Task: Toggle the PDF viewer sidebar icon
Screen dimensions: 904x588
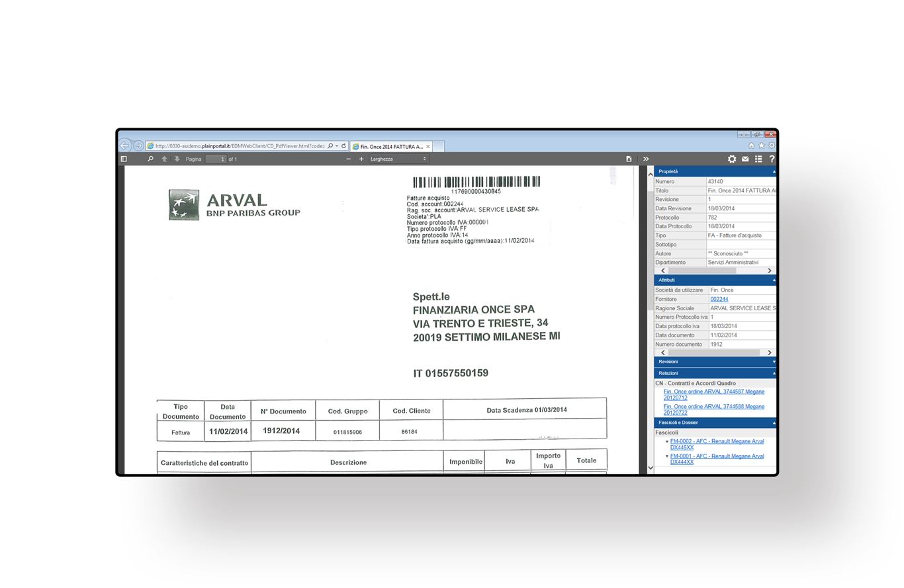Action: (x=124, y=159)
